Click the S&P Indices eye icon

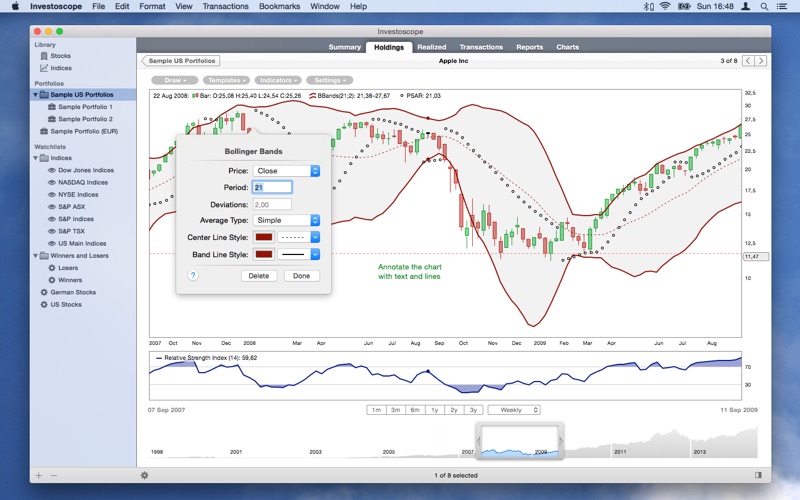pos(52,219)
